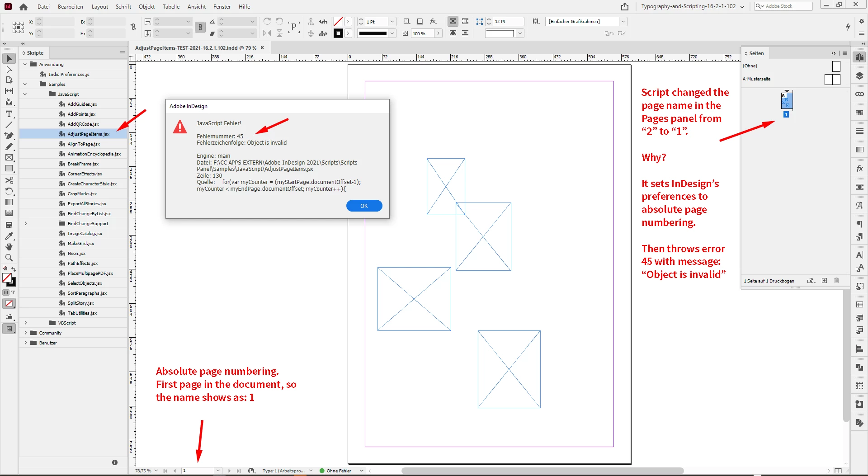868x476 pixels.
Task: Collapse the Samples folder
Action: coord(25,84)
